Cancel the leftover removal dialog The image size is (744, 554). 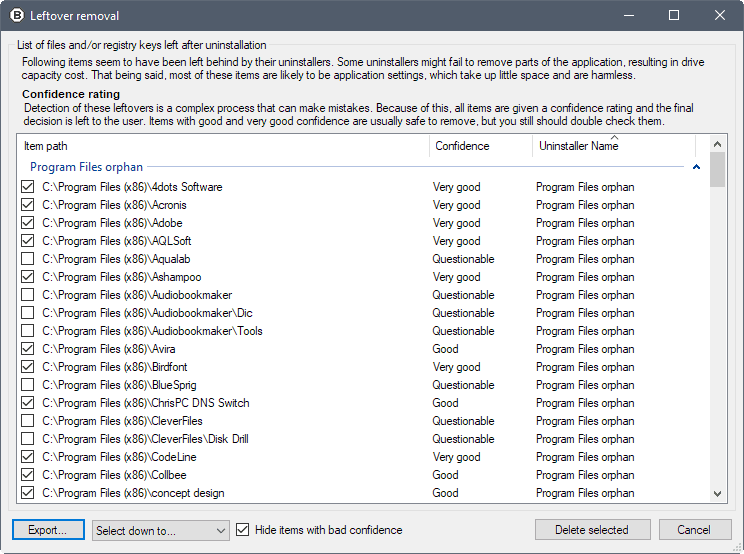[695, 530]
